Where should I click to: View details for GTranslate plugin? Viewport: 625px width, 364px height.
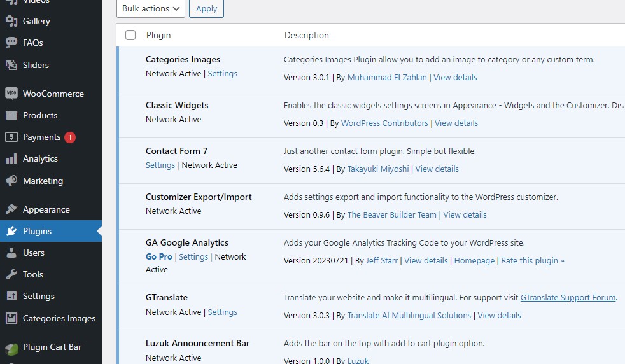click(499, 316)
